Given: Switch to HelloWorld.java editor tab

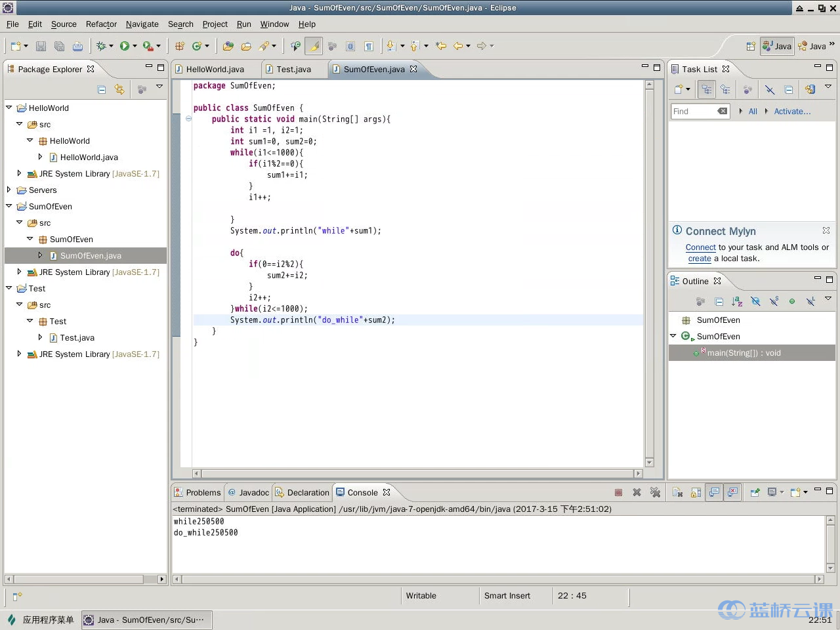Looking at the screenshot, I should pyautogui.click(x=215, y=69).
